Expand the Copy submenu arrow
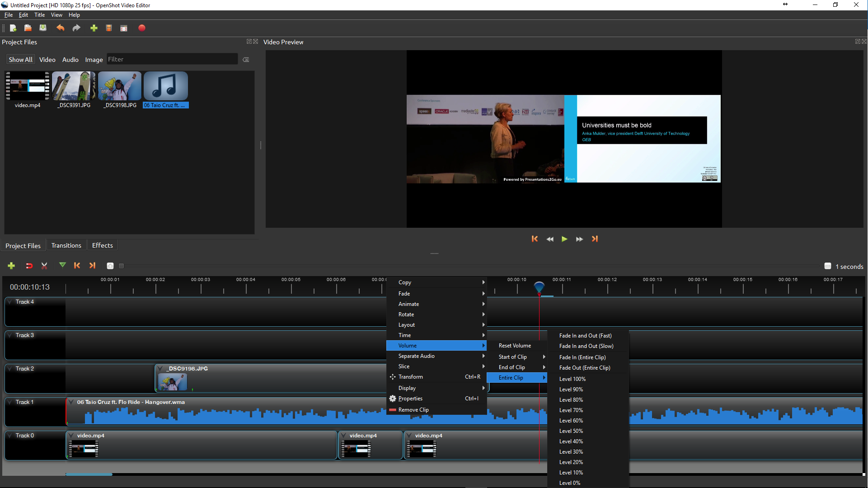The width and height of the screenshot is (868, 488). tap(483, 282)
